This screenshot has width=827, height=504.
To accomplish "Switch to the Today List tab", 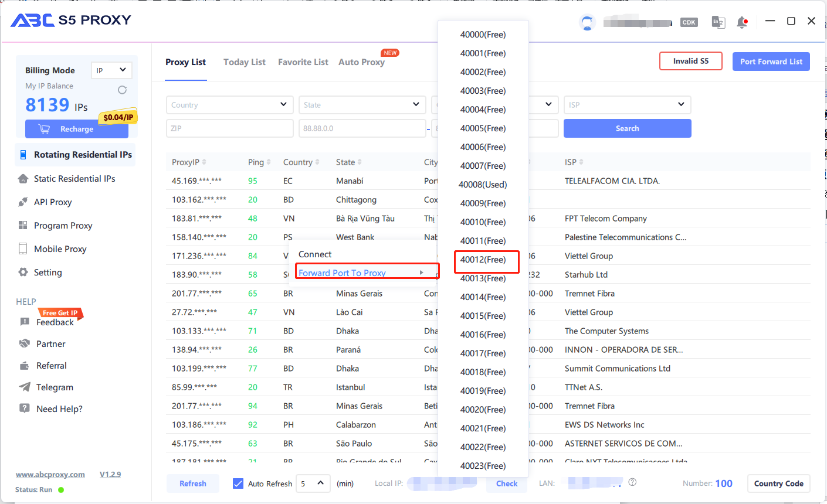I will click(x=245, y=62).
